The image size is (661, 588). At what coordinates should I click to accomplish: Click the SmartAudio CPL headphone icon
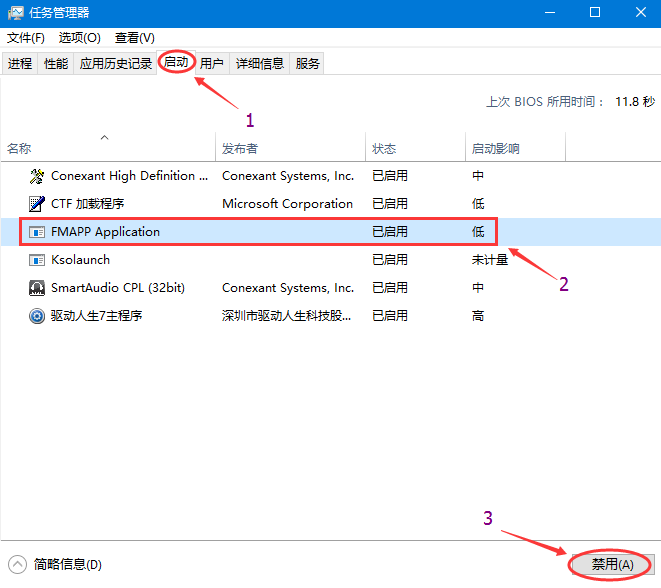[37, 288]
